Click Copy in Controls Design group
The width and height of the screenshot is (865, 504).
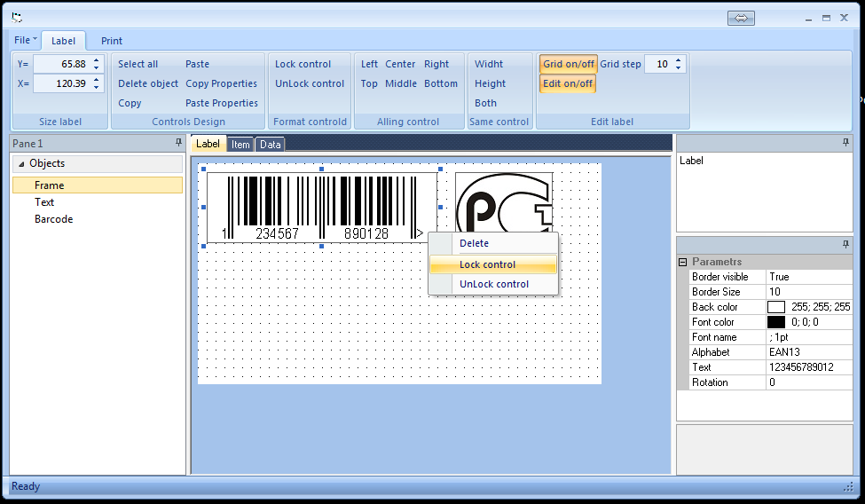(130, 103)
